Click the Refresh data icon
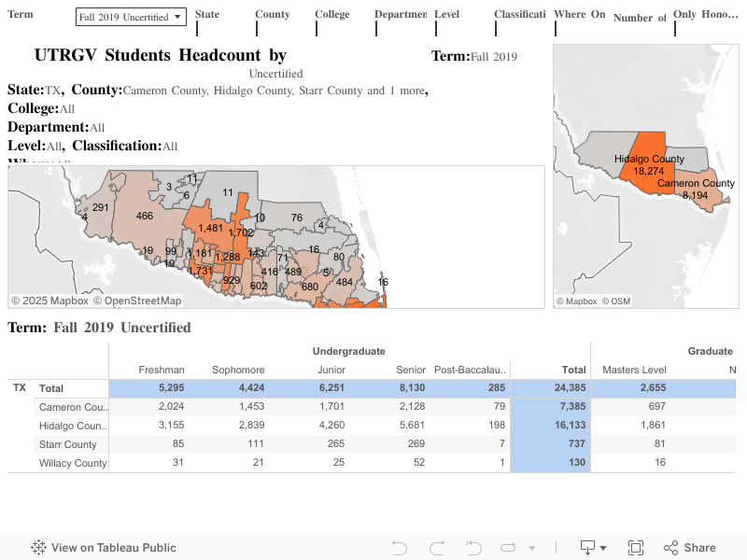The width and height of the screenshot is (747, 560). point(508,547)
